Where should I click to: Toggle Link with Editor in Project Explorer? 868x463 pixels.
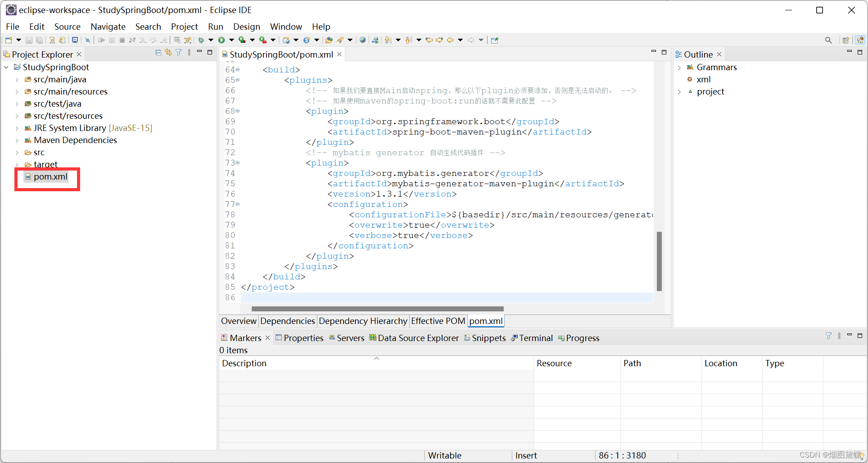pyautogui.click(x=168, y=53)
